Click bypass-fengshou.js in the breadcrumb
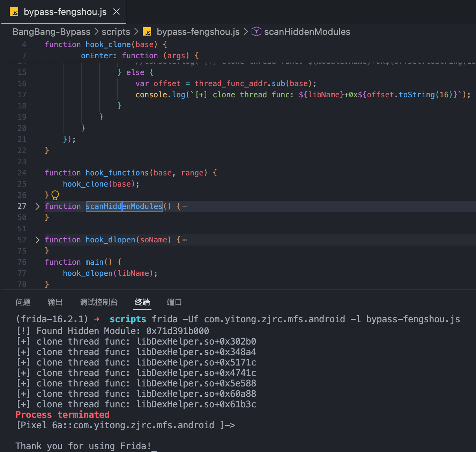The height and width of the screenshot is (452, 476). pos(198,32)
